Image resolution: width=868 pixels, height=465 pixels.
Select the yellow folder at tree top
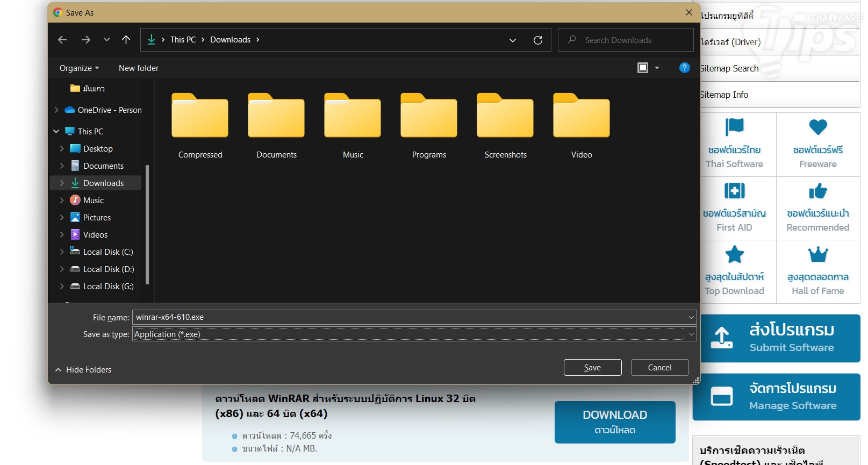coord(87,88)
